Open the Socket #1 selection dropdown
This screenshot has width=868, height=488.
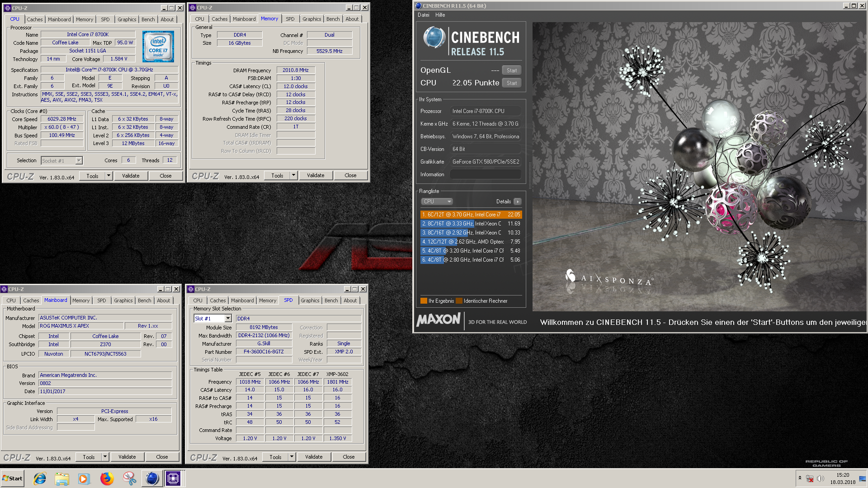[61, 160]
